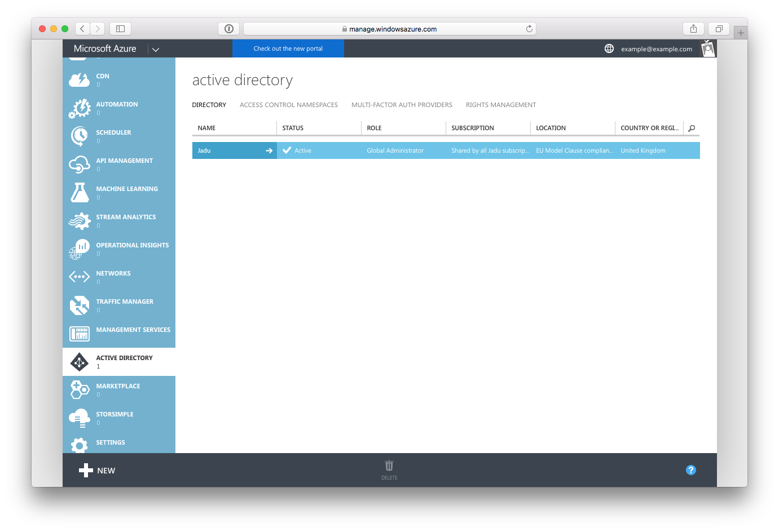Click the Shared by all Jadu subscription cell
This screenshot has height=532, width=779.
pos(488,150)
